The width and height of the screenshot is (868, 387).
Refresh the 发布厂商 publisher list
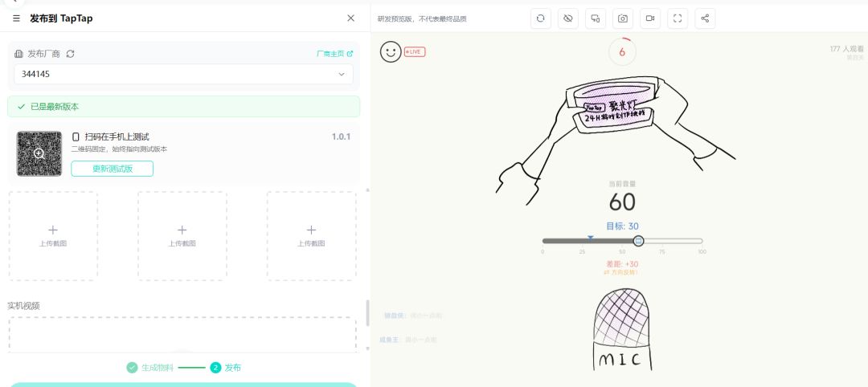71,54
